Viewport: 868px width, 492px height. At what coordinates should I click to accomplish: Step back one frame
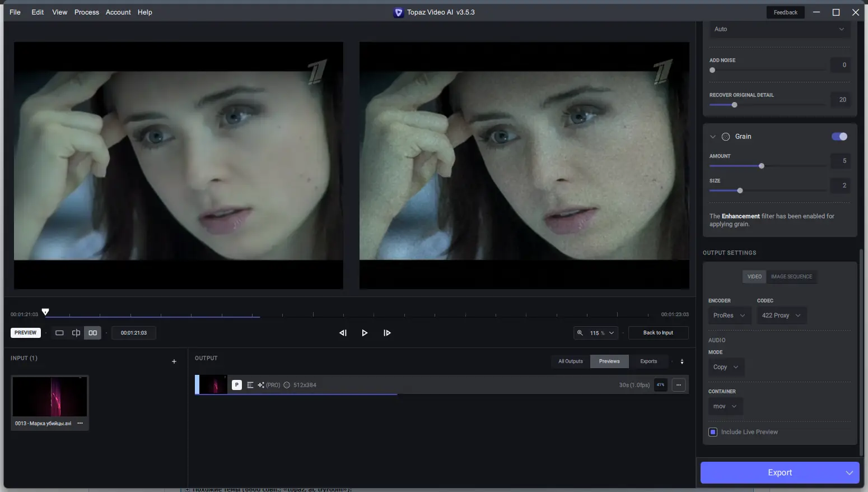tap(343, 333)
